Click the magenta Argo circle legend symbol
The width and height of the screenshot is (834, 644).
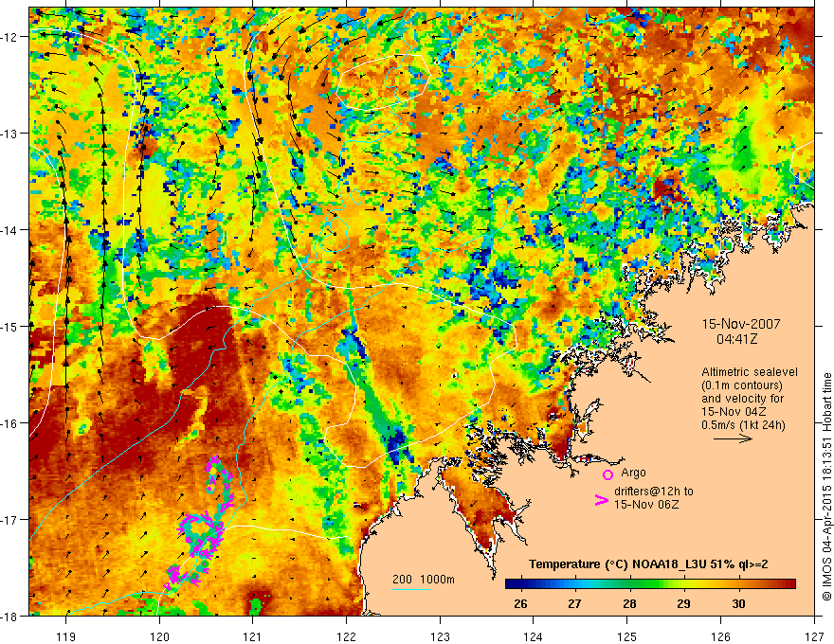point(607,474)
